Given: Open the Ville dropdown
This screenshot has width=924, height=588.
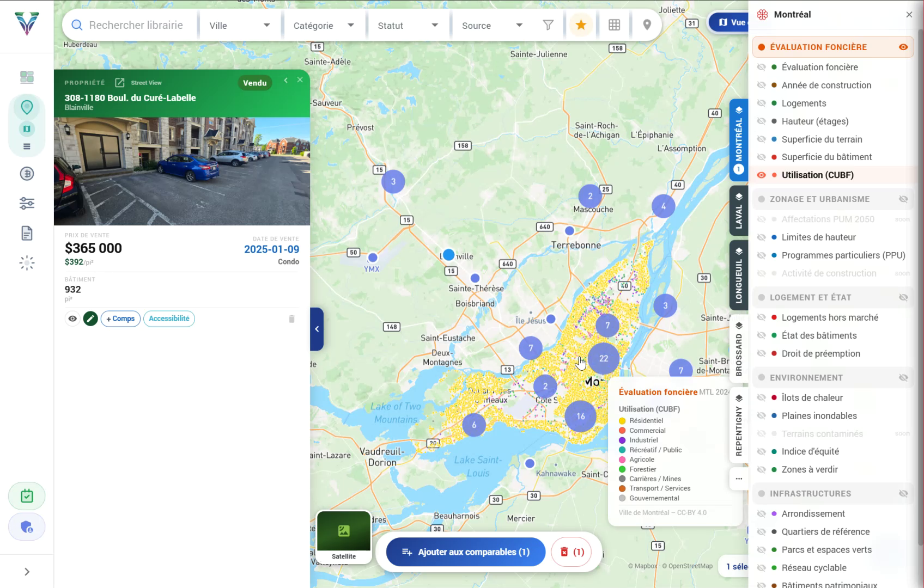Looking at the screenshot, I should pyautogui.click(x=239, y=26).
